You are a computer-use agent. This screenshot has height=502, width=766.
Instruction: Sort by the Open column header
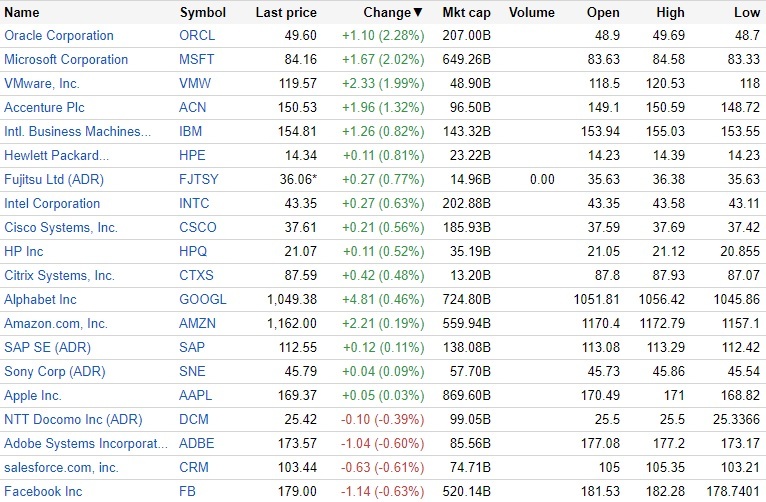(603, 13)
